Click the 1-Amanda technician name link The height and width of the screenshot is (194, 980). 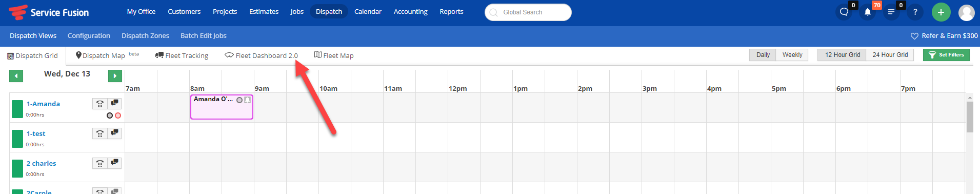[43, 104]
